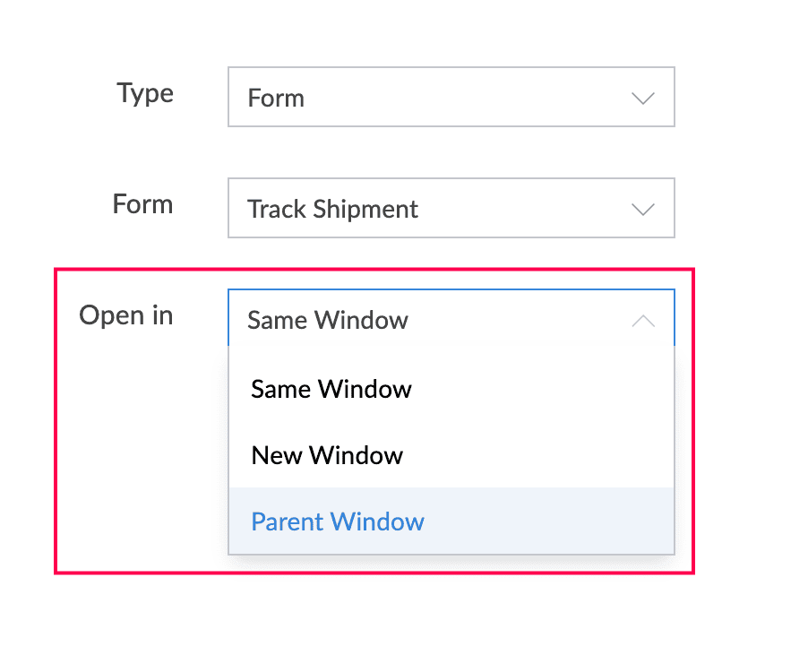808x672 pixels.
Task: Click the Type field label
Action: (x=145, y=95)
